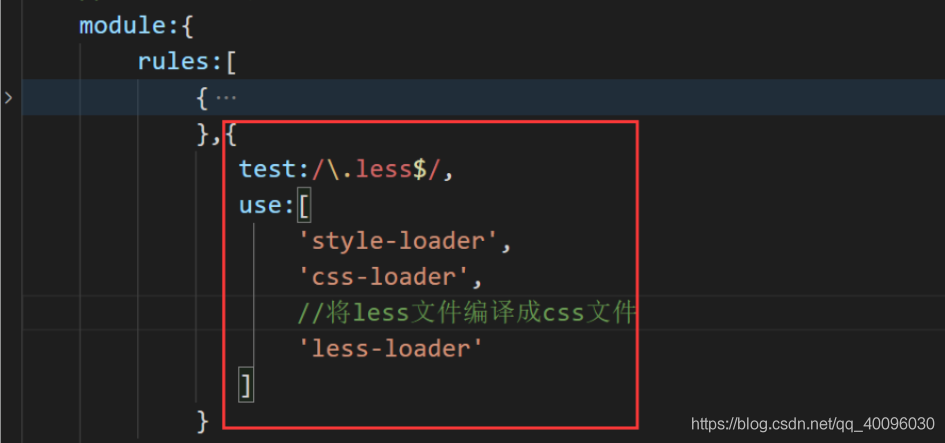945x443 pixels.
Task: Expand the folded code block chevron
Action: click(8, 97)
